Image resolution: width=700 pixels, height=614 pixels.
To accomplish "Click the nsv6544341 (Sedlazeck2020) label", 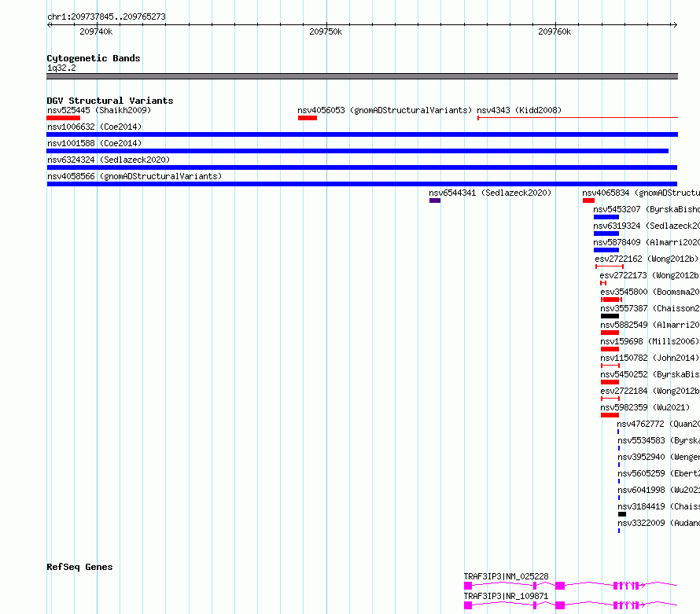I will click(x=490, y=193).
